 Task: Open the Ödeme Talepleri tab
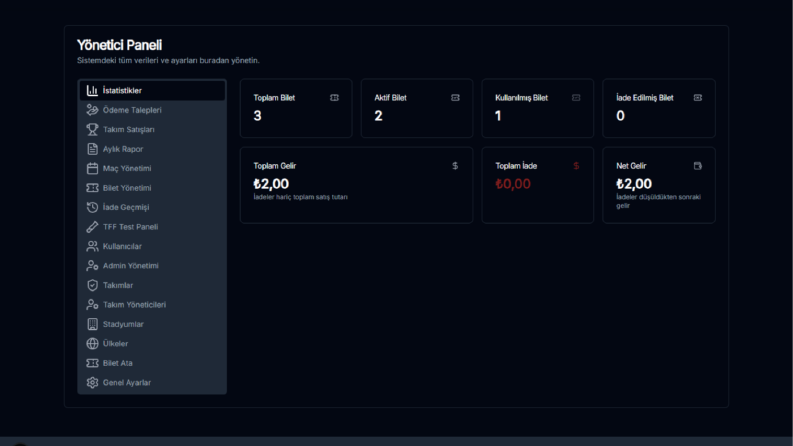(152, 110)
